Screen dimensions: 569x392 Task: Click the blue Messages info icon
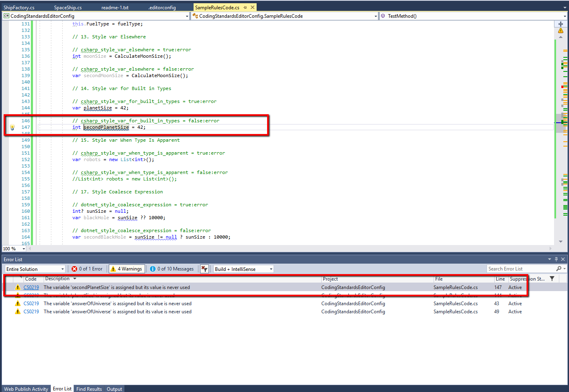[152, 268]
